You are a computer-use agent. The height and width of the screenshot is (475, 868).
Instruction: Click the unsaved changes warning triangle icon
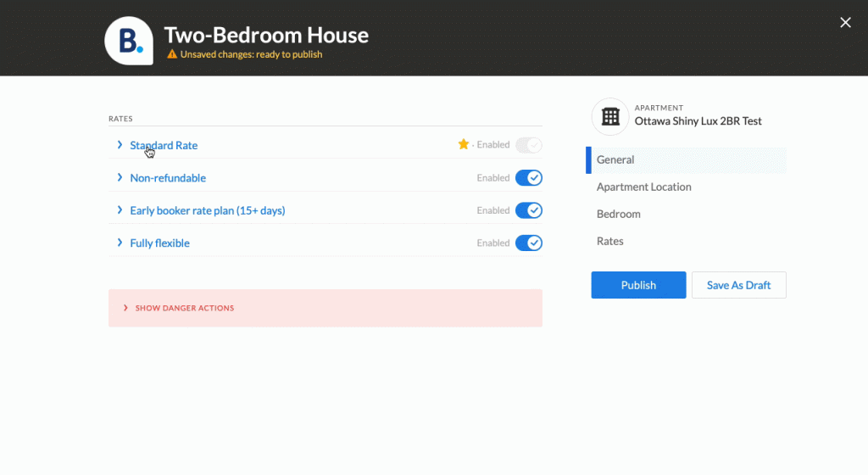(x=172, y=54)
